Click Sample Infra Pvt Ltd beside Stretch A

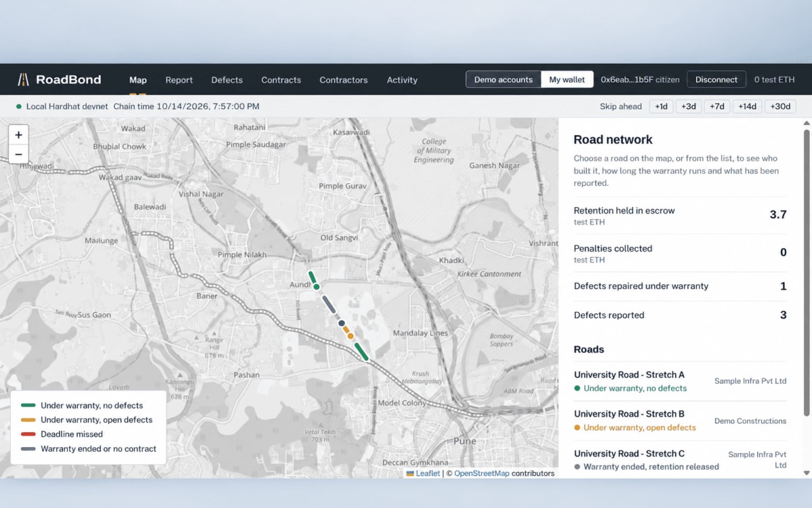point(750,381)
